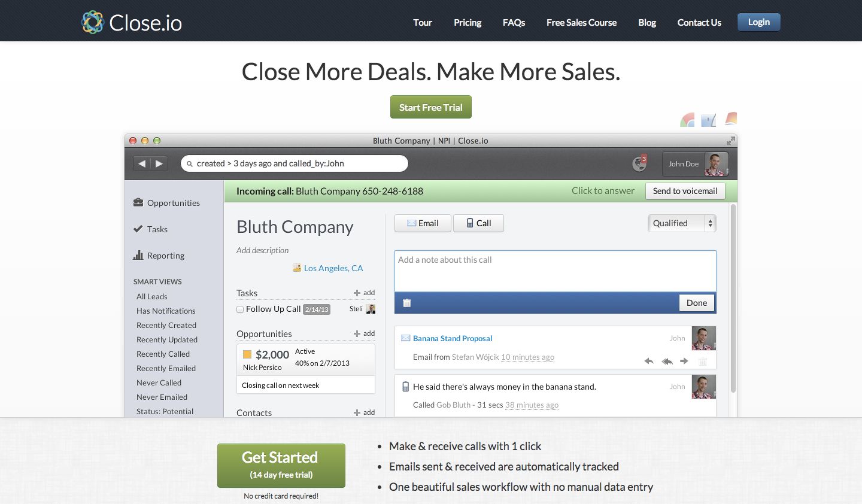
Task: Click the Email button
Action: point(423,223)
